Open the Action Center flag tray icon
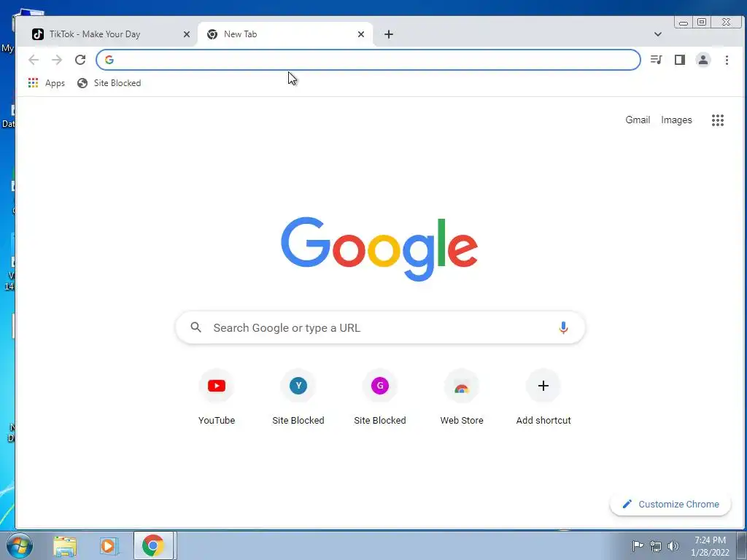The image size is (747, 560). pyautogui.click(x=638, y=546)
